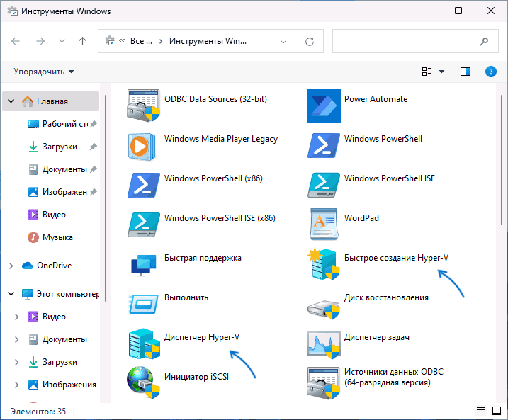Open Видео under Главная

point(47,215)
